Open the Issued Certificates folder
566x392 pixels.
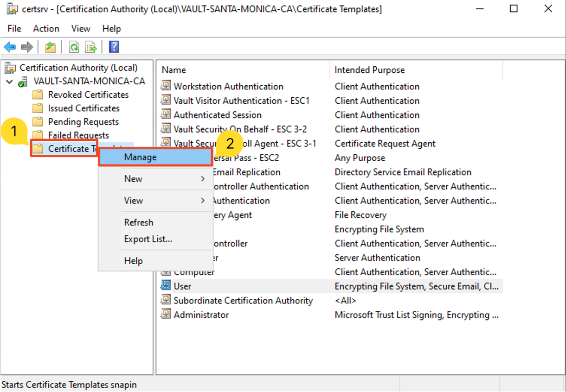click(x=84, y=108)
